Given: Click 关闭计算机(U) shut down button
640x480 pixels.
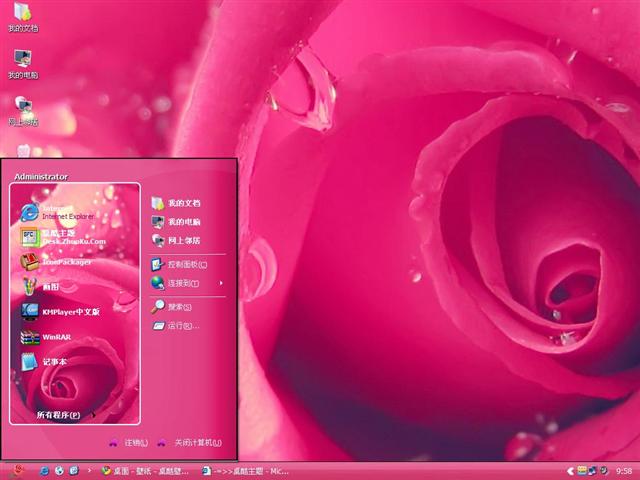Looking at the screenshot, I should (190, 443).
